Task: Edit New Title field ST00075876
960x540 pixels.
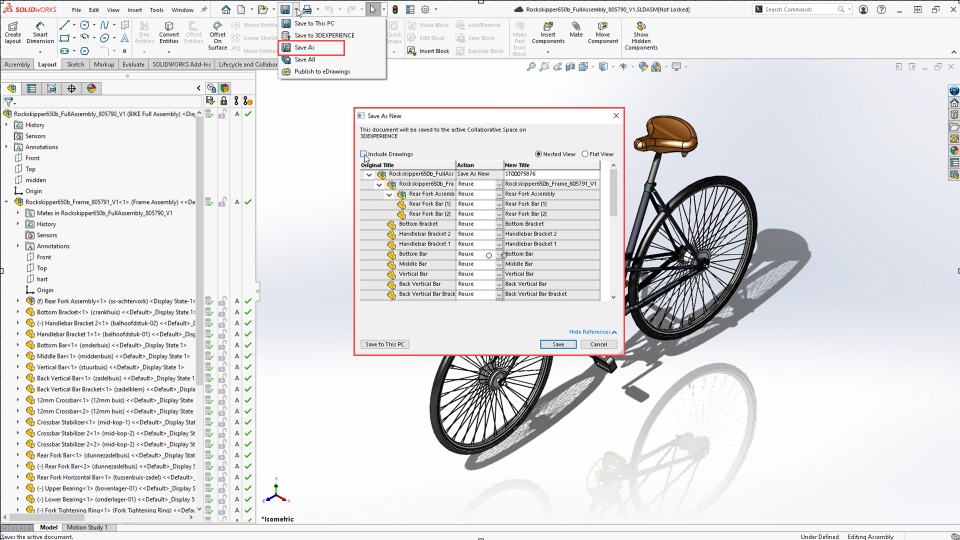Action: point(551,174)
